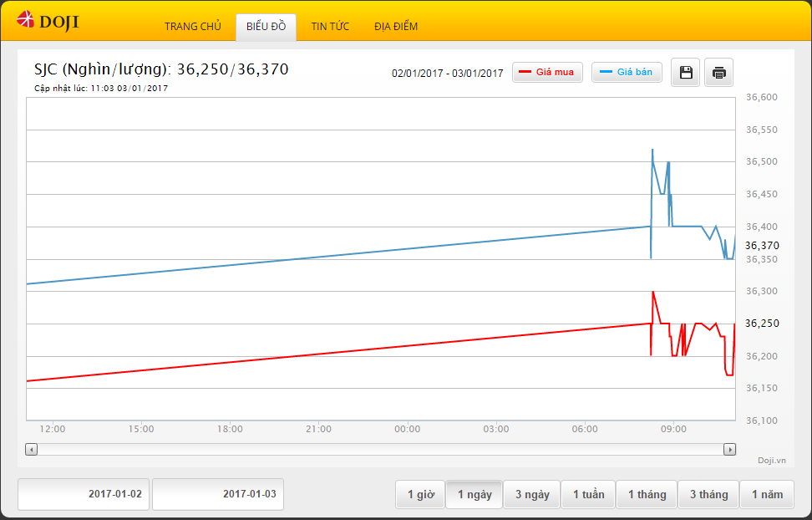Click the 36,250 current buy price label
The width and height of the screenshot is (812, 520).
pyautogui.click(x=762, y=323)
